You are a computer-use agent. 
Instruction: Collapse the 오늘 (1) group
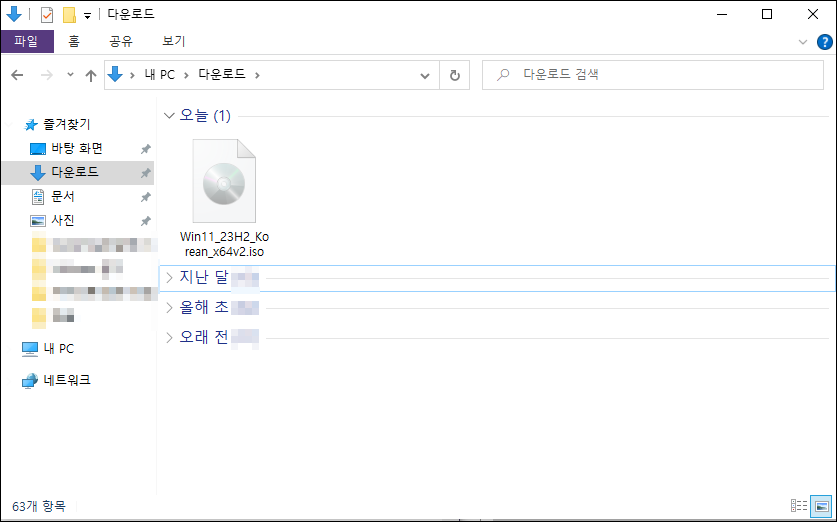169,115
